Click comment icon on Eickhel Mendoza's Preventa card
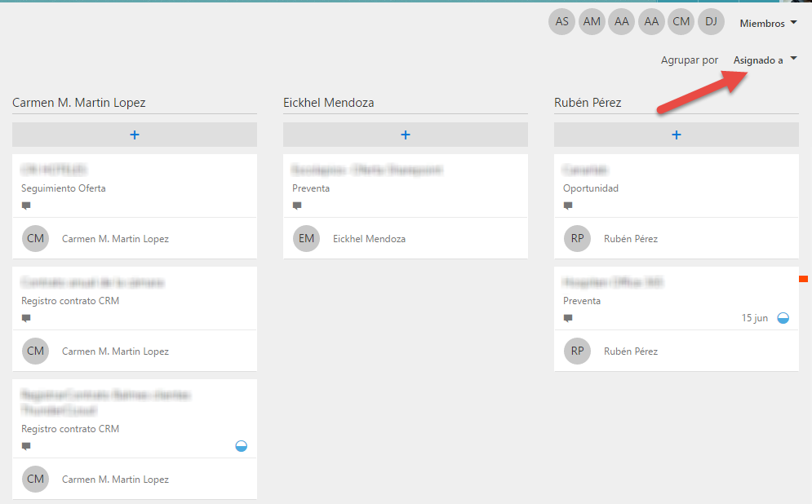The width and height of the screenshot is (812, 504). [297, 206]
